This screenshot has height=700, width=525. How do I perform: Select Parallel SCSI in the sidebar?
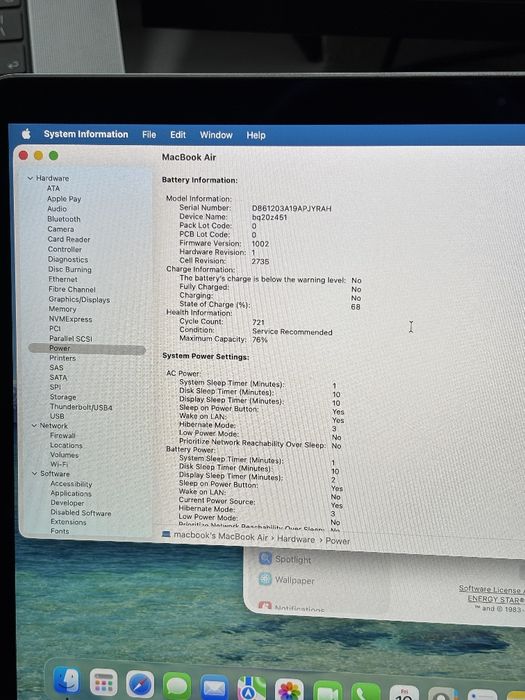(x=71, y=338)
